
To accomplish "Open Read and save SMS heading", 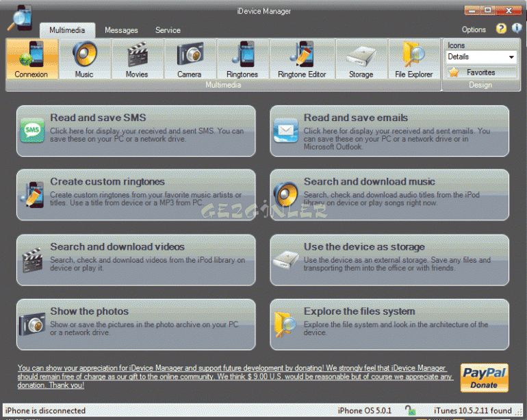I will [98, 118].
